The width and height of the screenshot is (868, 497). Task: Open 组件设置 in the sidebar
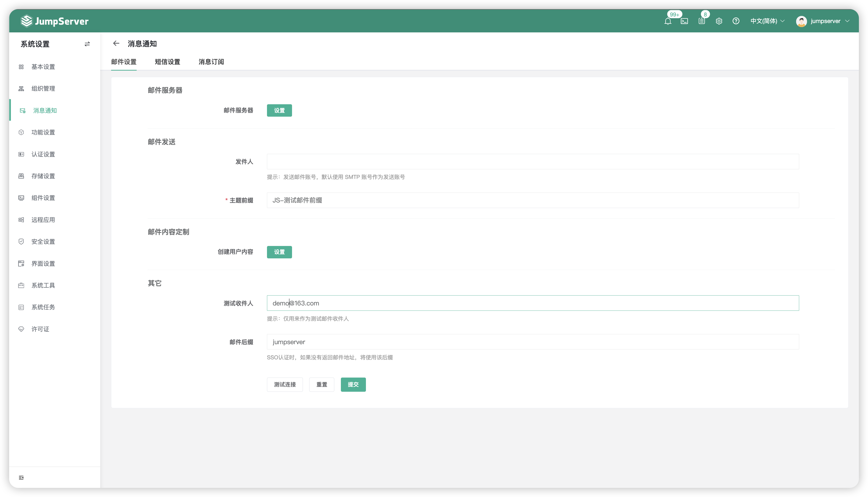55,198
